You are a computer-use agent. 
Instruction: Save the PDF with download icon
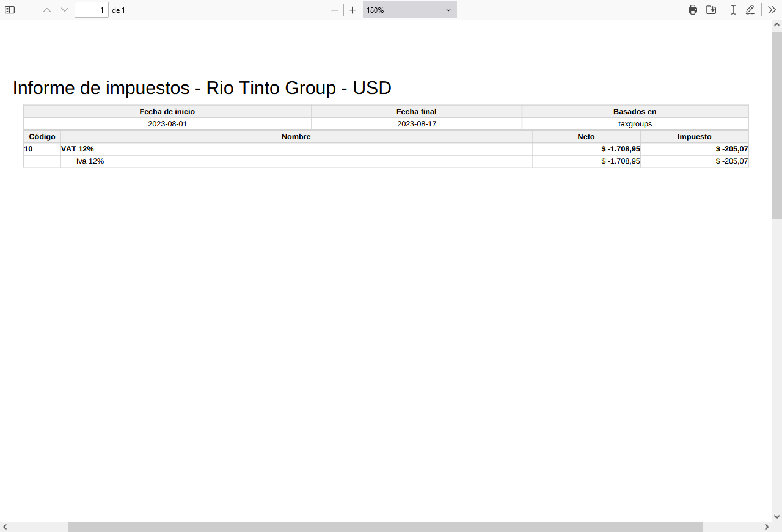click(x=711, y=10)
